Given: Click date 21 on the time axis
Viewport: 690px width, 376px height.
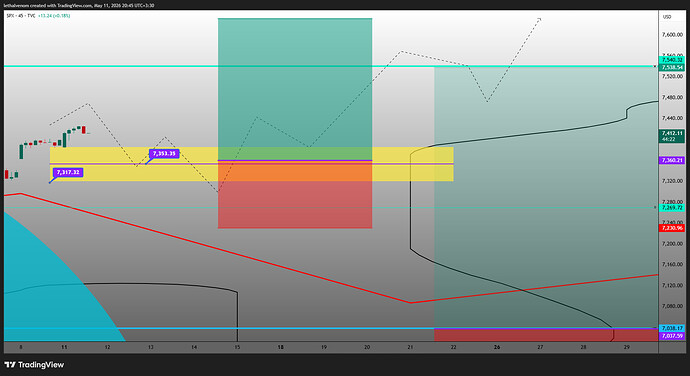Looking at the screenshot, I should coord(410,347).
